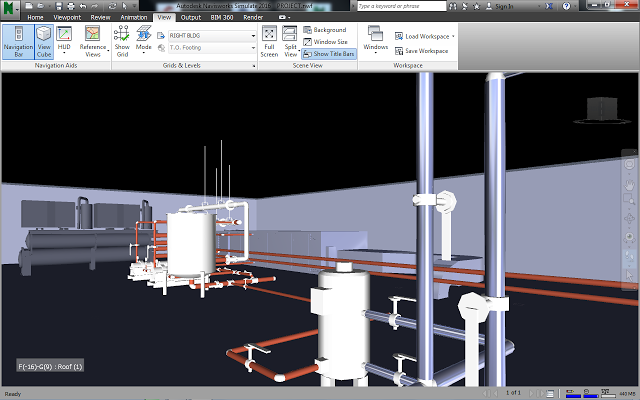Click the Refresh icon in quick access
This screenshot has width=640, height=400.
coord(112,6)
